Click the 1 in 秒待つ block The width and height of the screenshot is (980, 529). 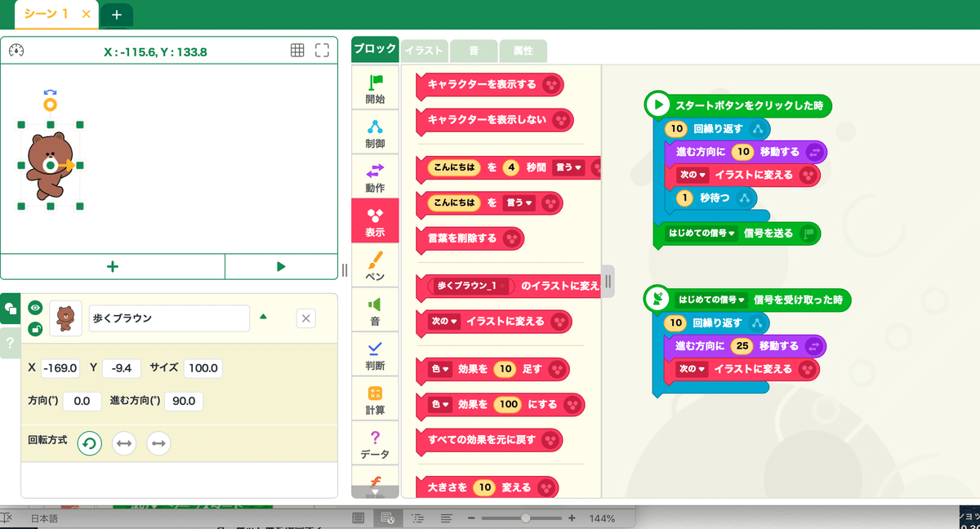(684, 198)
